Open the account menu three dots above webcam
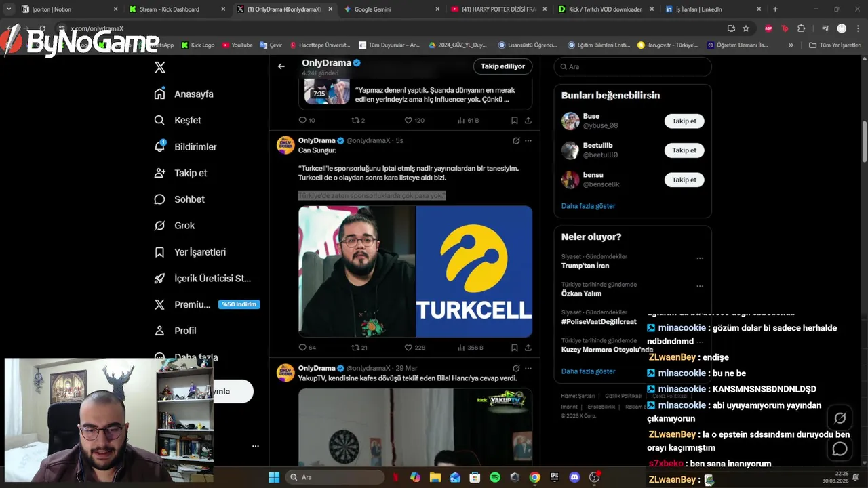This screenshot has height=488, width=868. [x=256, y=446]
